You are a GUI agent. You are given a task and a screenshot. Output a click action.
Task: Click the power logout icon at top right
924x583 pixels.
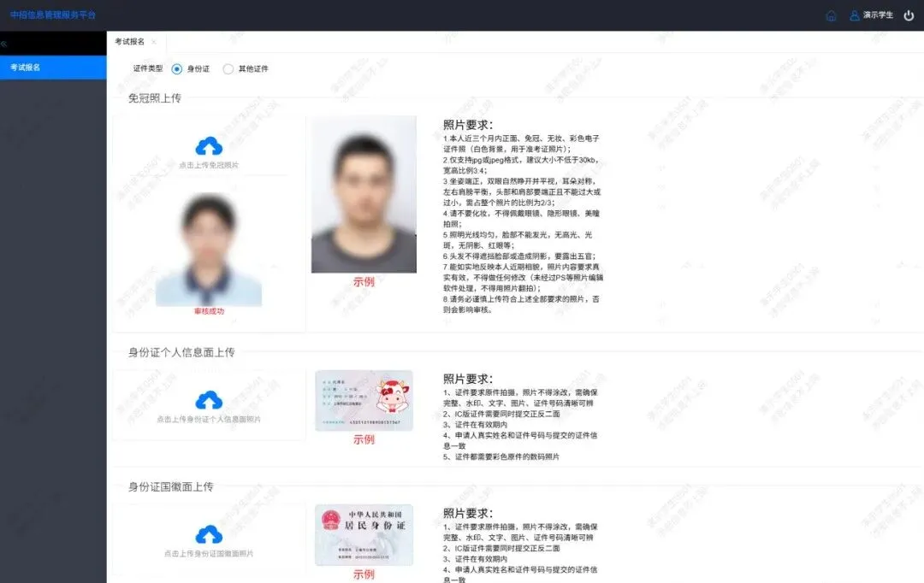click(908, 15)
